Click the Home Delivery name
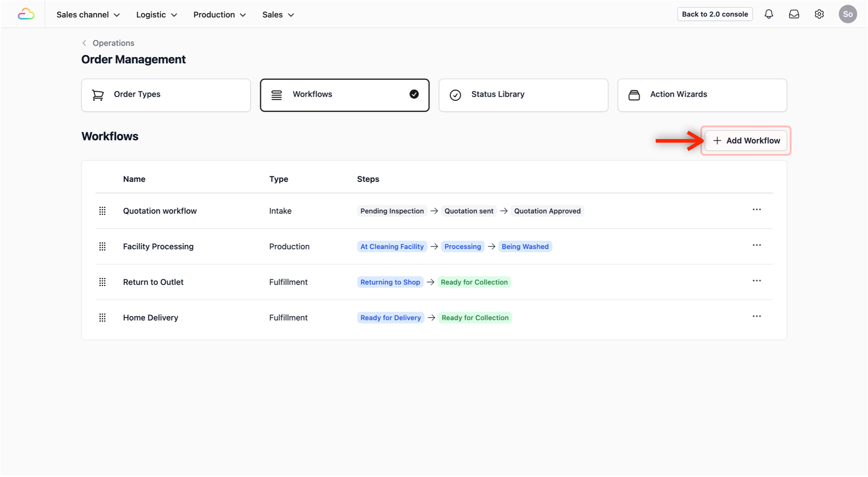 coord(151,318)
